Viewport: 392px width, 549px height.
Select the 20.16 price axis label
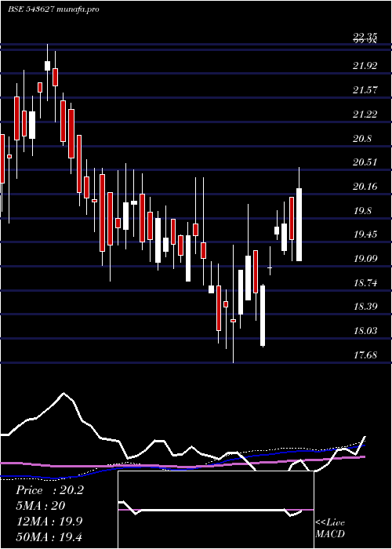[x=365, y=187]
